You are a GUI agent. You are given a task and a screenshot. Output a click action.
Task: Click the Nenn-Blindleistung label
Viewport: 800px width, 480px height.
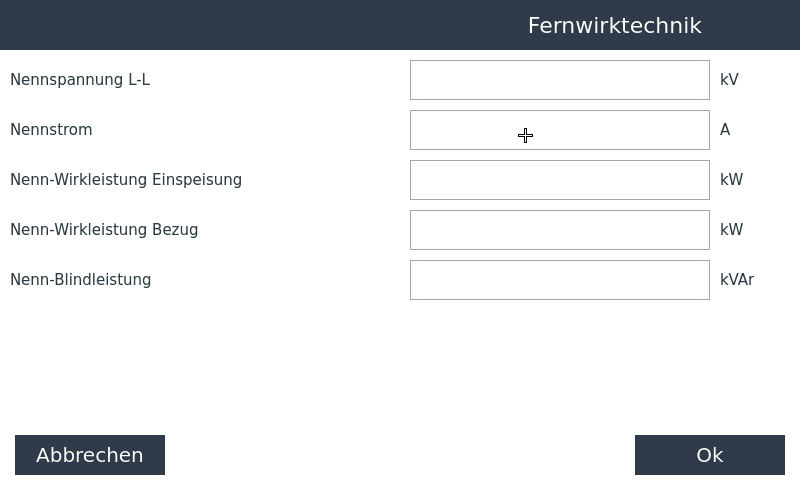[81, 280]
